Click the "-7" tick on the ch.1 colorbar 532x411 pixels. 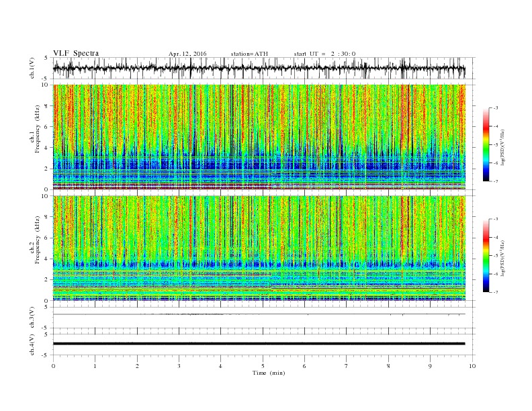click(x=496, y=181)
